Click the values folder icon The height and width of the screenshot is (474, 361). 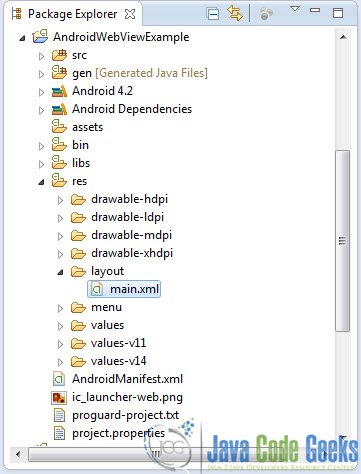pos(78,326)
